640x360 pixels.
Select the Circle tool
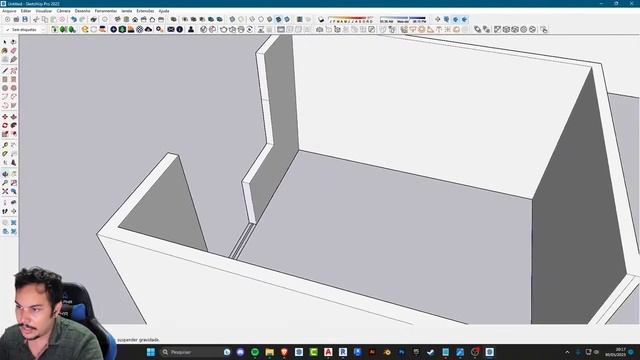5,88
